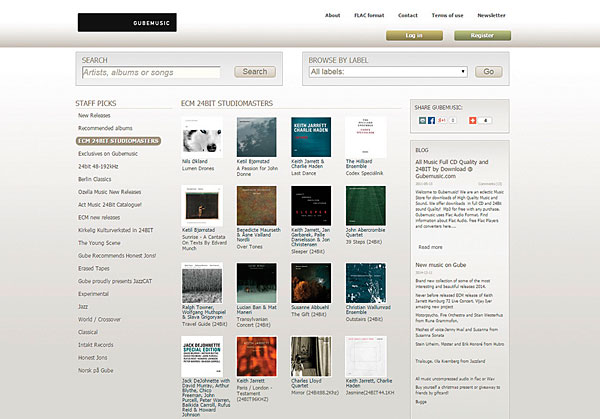Open the 24bit 48-192kHz category

pos(98,166)
